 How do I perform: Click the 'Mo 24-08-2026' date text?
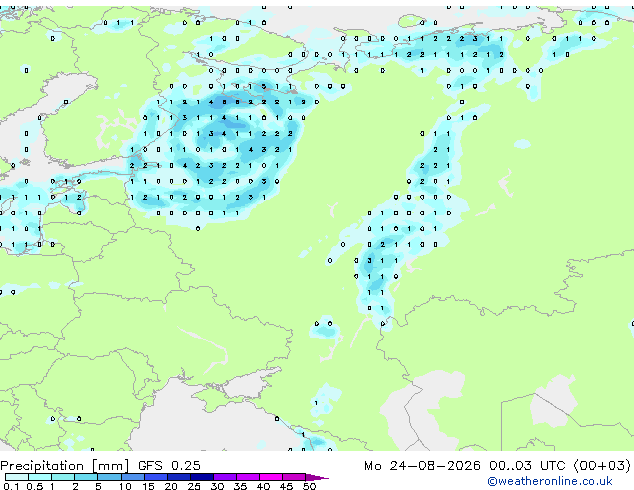422,466
